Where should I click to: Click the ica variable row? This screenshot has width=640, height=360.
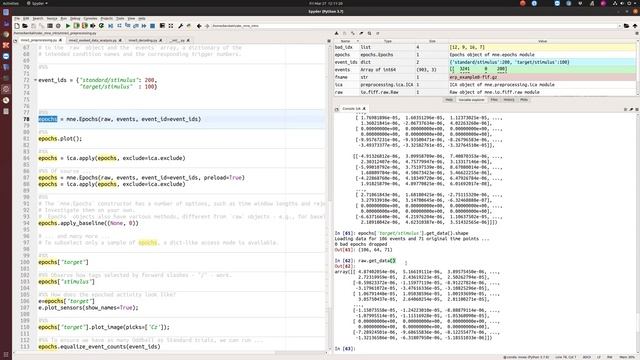pyautogui.click(x=485, y=85)
